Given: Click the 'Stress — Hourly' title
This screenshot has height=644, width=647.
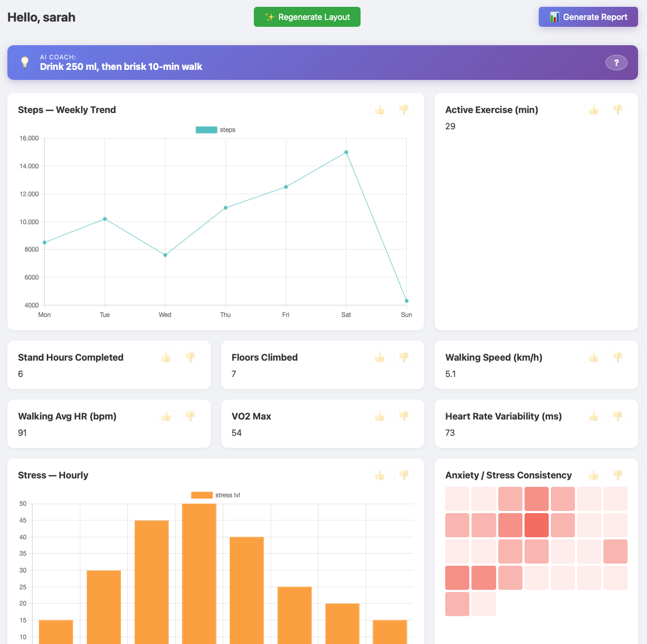Looking at the screenshot, I should pyautogui.click(x=53, y=475).
